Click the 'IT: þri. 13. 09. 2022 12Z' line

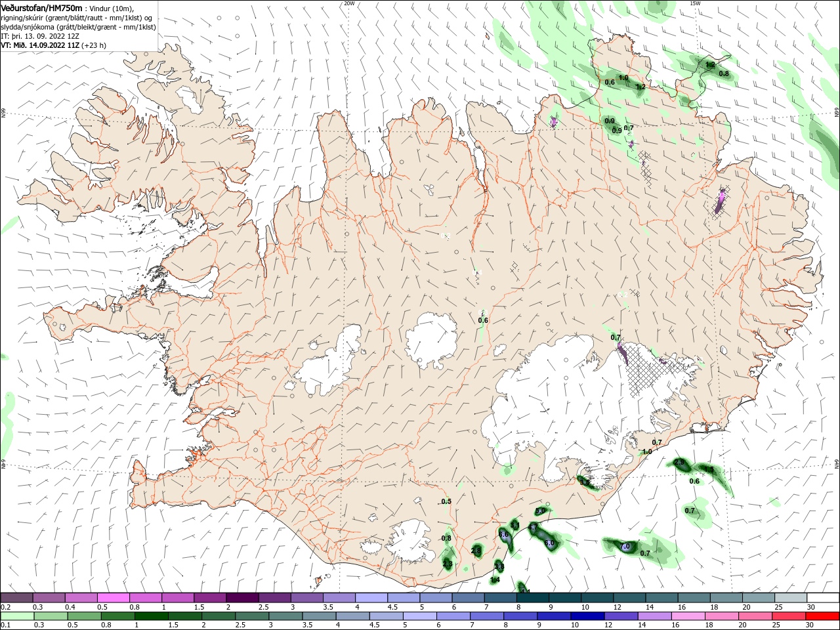40,36
